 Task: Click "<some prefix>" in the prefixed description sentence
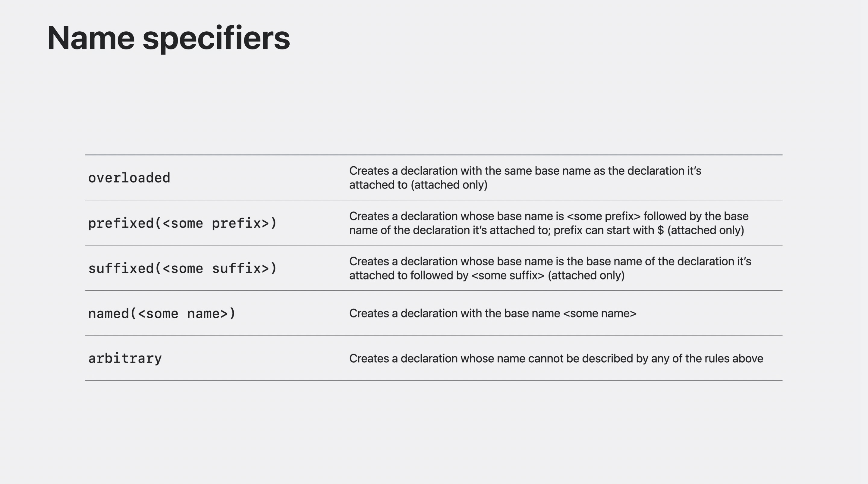point(603,216)
